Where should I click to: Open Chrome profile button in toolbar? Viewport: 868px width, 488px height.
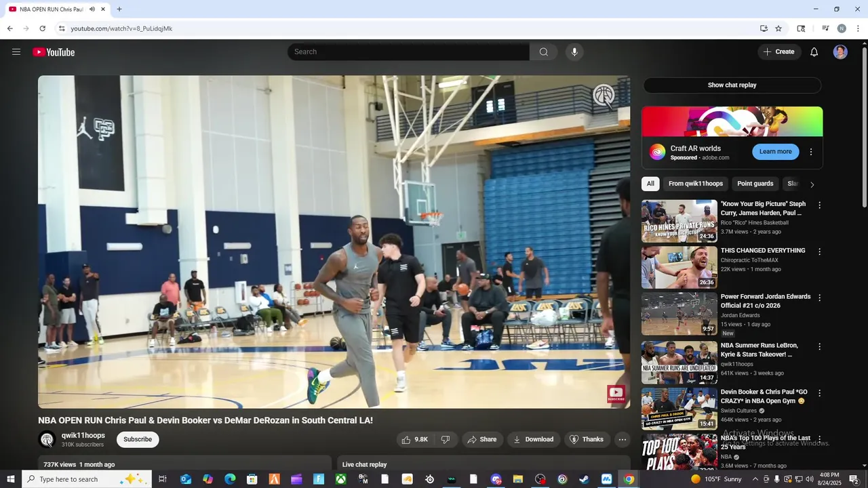click(x=842, y=28)
